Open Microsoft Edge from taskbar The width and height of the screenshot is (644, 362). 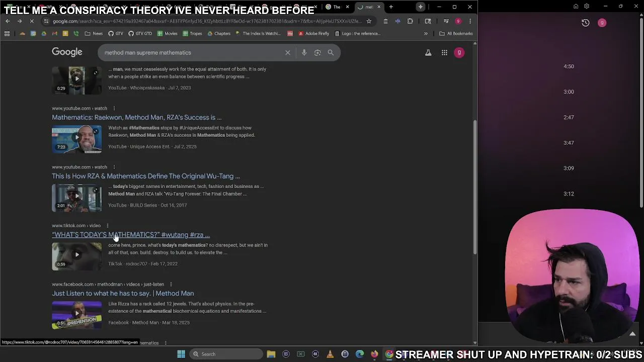pos(360,354)
